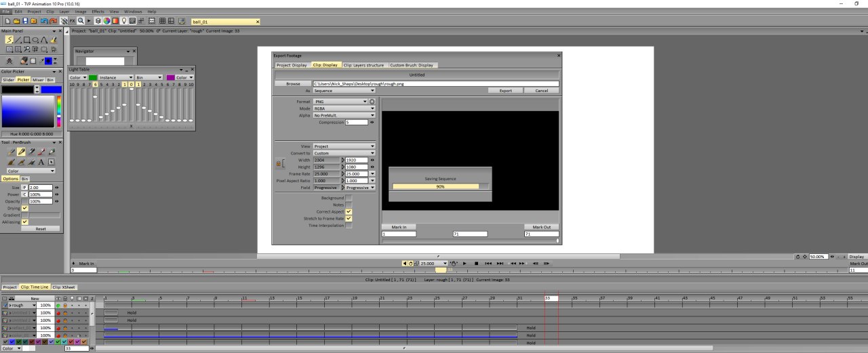The image size is (868, 353).
Task: Select the flood fill tool in Main Panel
Action: click(54, 40)
